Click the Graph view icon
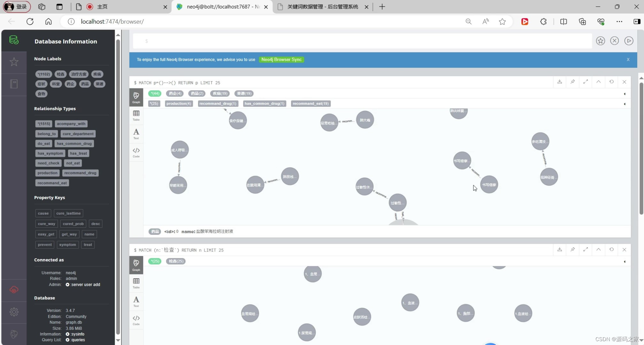 [x=136, y=96]
